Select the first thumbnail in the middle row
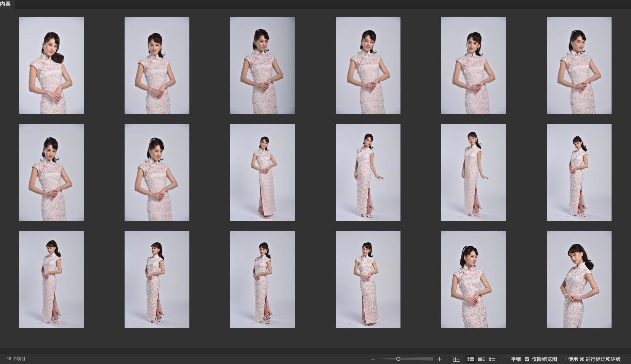The width and height of the screenshot is (631, 364). click(x=51, y=172)
